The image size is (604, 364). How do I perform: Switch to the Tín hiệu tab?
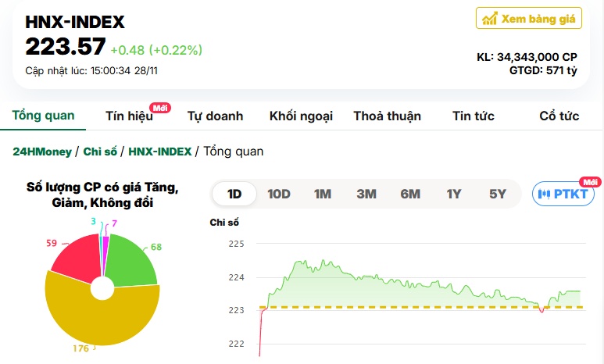129,116
